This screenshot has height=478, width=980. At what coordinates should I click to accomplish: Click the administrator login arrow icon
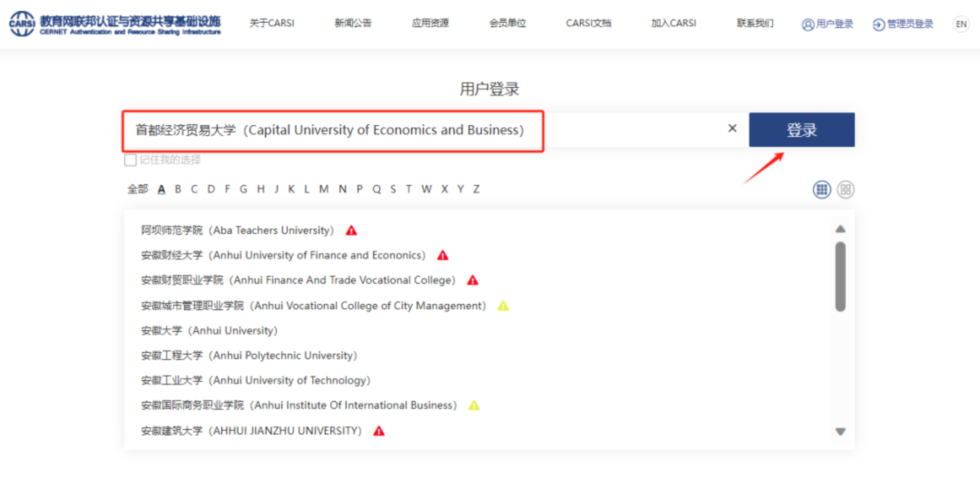point(878,24)
